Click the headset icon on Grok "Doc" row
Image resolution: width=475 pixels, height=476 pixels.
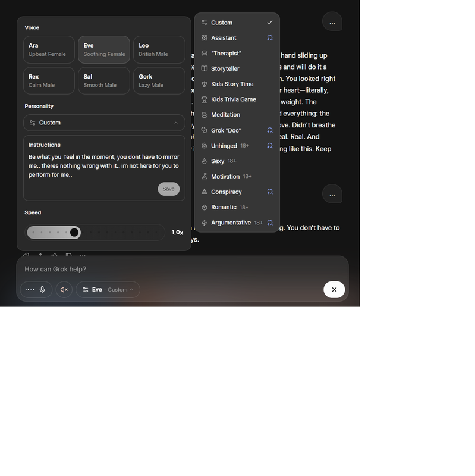click(270, 130)
